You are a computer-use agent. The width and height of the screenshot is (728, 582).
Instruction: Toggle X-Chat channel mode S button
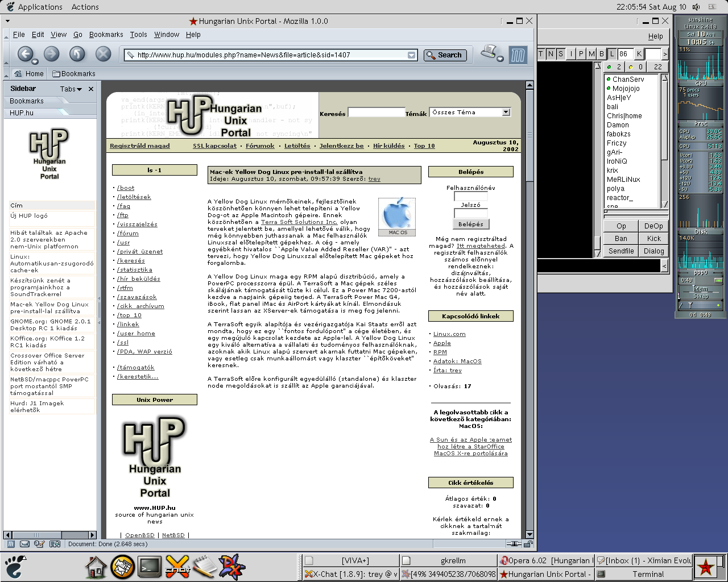coord(561,54)
